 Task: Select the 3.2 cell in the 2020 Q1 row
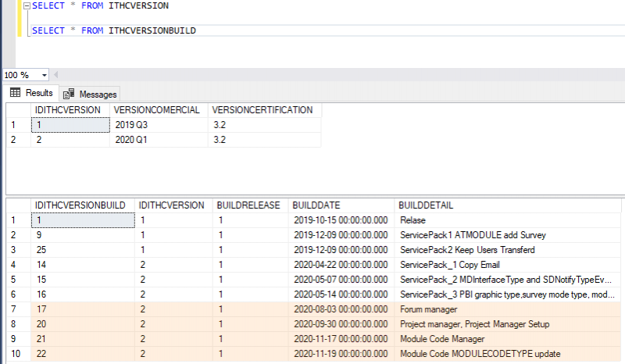(x=265, y=140)
